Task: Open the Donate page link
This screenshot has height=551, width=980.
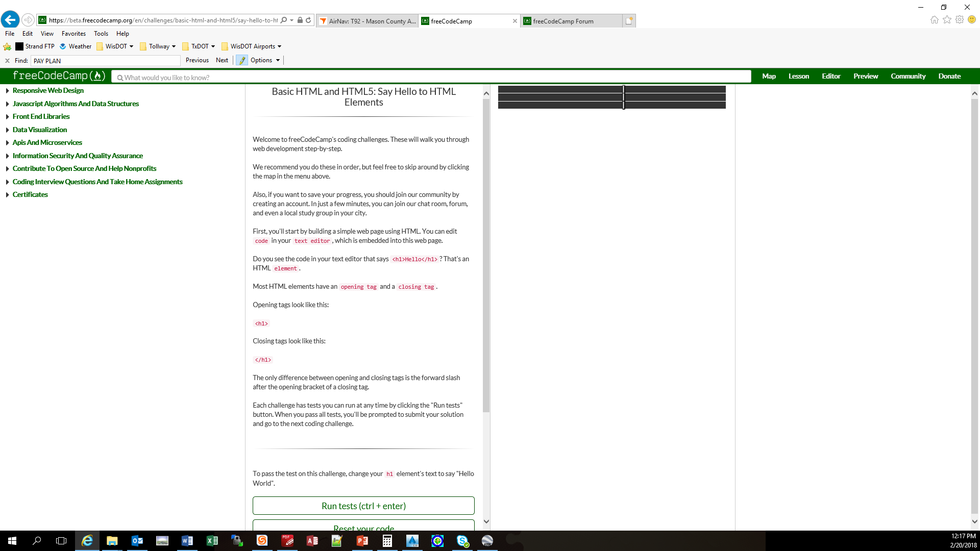Action: click(x=949, y=76)
